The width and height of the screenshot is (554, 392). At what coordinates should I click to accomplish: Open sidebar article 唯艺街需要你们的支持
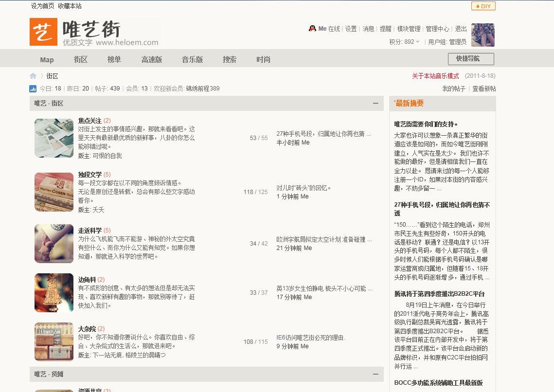pyautogui.click(x=426, y=125)
